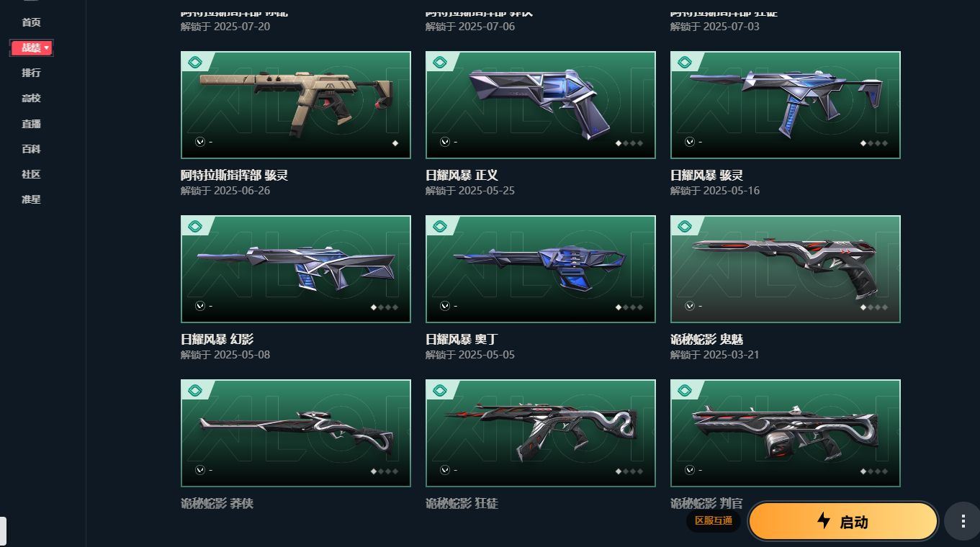Open the 排行 rankings page
The width and height of the screenshot is (980, 547).
pyautogui.click(x=31, y=73)
